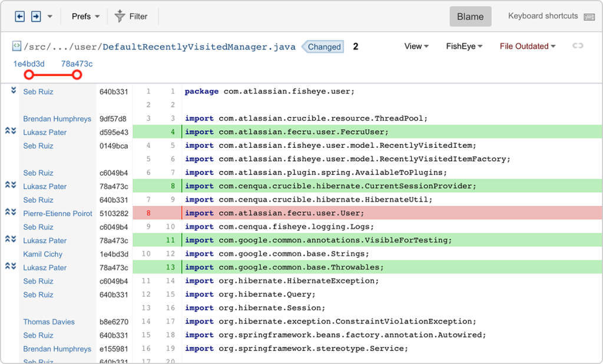The height and width of the screenshot is (364, 603).
Task: Click the keyboard icon beside Keyboard shortcuts
Action: click(x=589, y=16)
